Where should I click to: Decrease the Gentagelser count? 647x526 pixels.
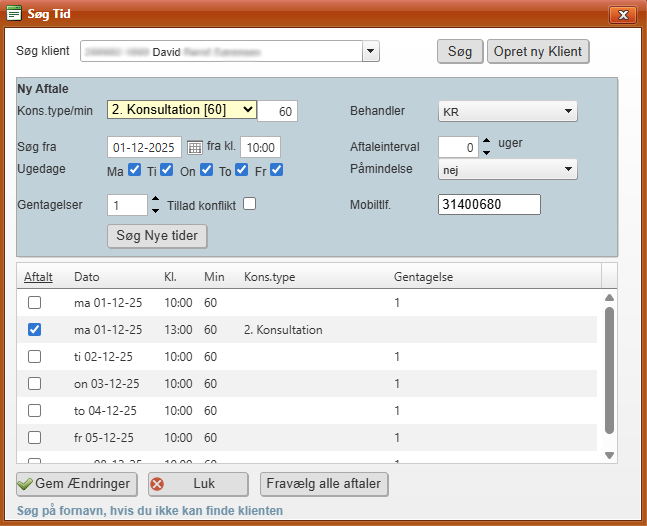tap(155, 210)
